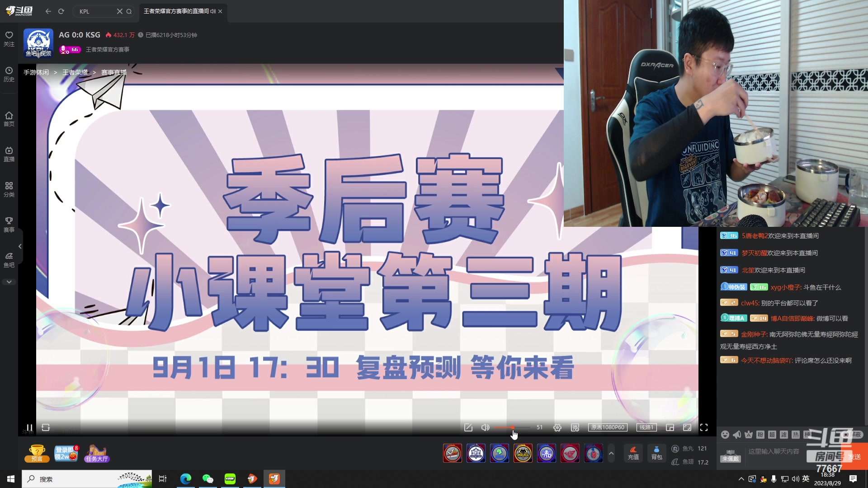Viewport: 868px width, 488px height.
Task: Open the 背包 backpack button
Action: click(x=657, y=453)
